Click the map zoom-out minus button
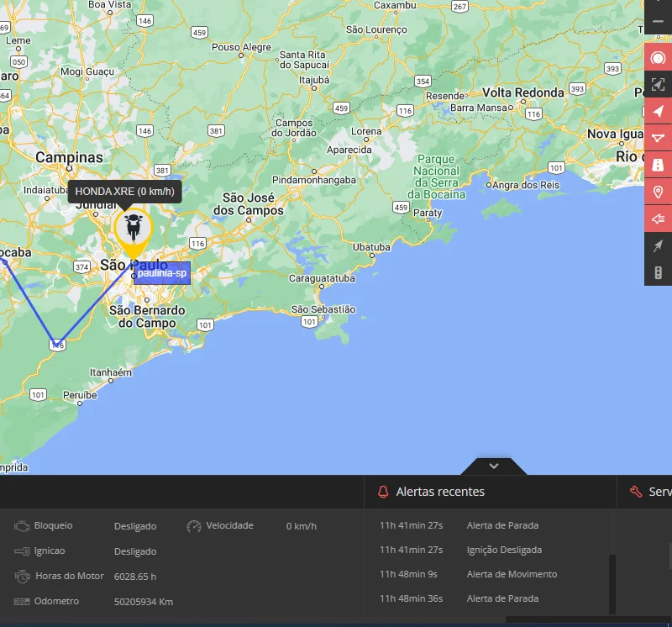 tap(658, 22)
